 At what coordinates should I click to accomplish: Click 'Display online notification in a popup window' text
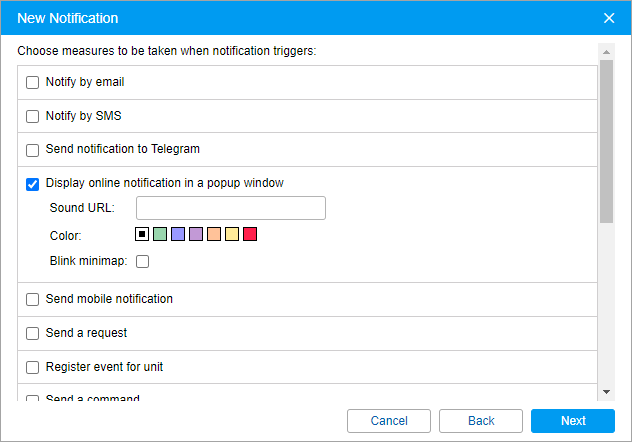click(x=164, y=183)
